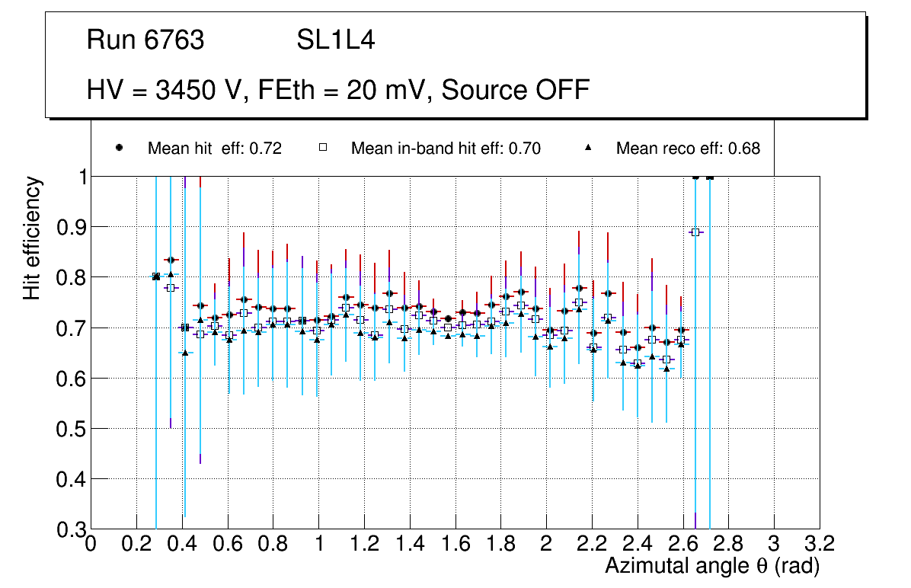Select the 'Run 6763' title text
This screenshot has height=588, width=911.
pyautogui.click(x=145, y=40)
